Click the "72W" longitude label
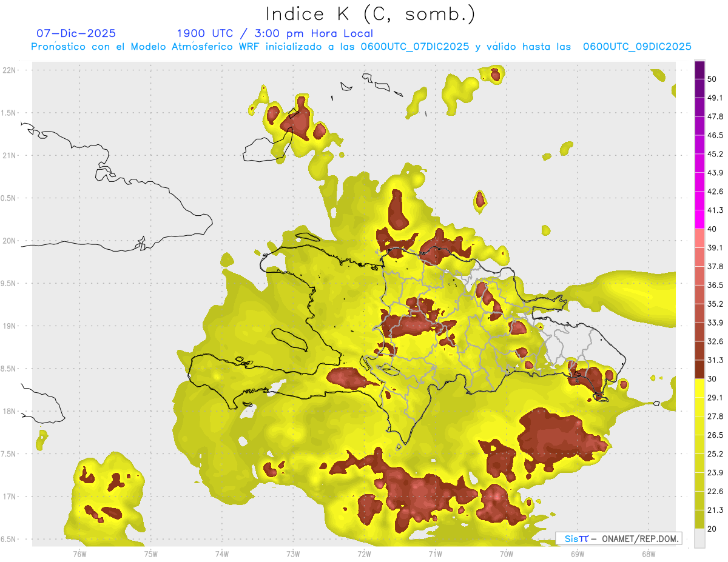 tap(364, 554)
